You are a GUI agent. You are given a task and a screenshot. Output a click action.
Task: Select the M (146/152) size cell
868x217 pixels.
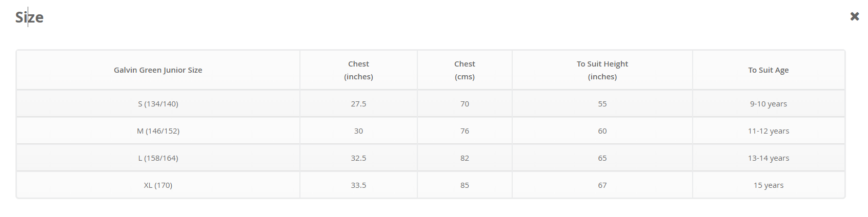click(x=158, y=131)
